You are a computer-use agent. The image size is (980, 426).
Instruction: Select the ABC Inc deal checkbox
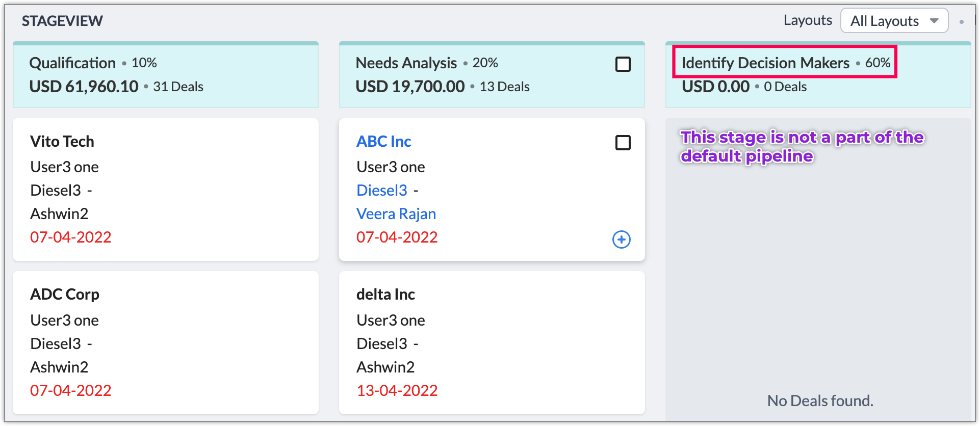pyautogui.click(x=623, y=143)
